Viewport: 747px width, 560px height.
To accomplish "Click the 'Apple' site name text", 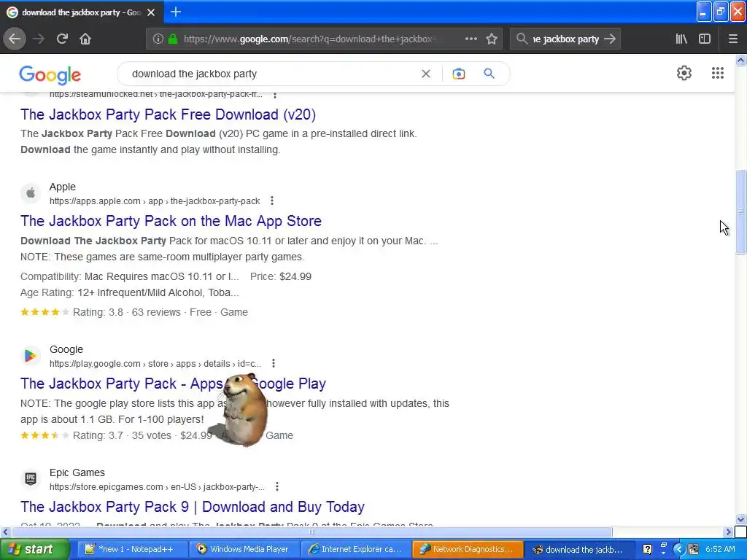I will coord(63,187).
